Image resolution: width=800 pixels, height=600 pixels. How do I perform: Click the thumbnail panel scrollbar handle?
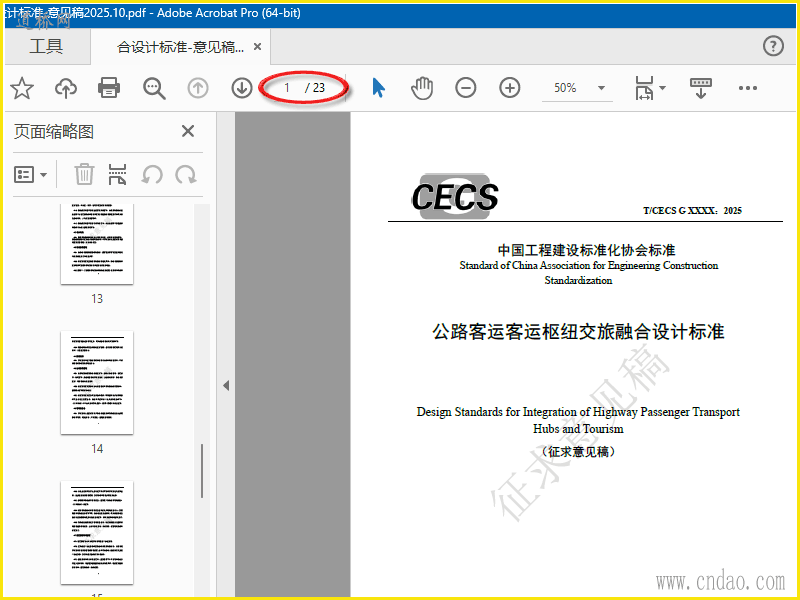point(202,470)
